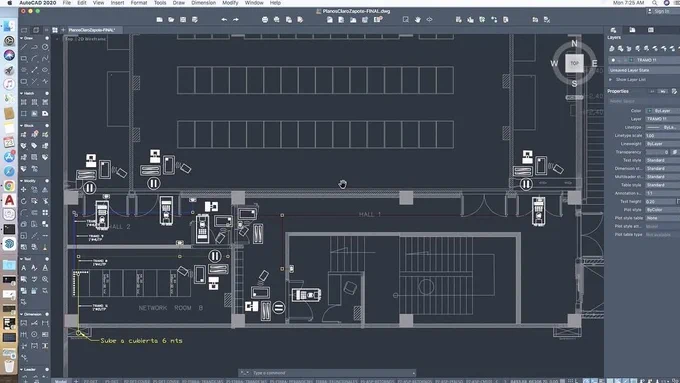Select the Polyline tool in Draw panel
The height and width of the screenshot is (383, 680).
34,47
